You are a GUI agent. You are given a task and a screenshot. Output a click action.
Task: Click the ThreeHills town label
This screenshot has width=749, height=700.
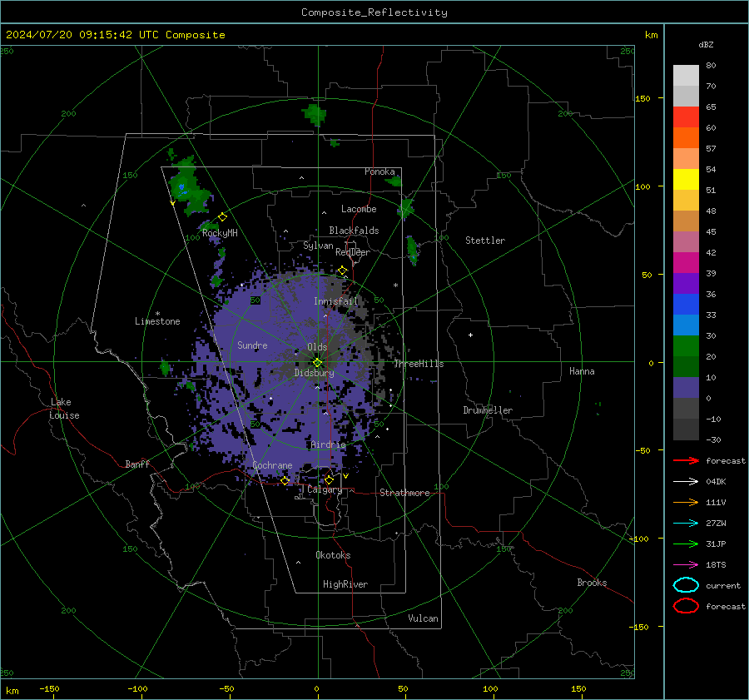[419, 364]
